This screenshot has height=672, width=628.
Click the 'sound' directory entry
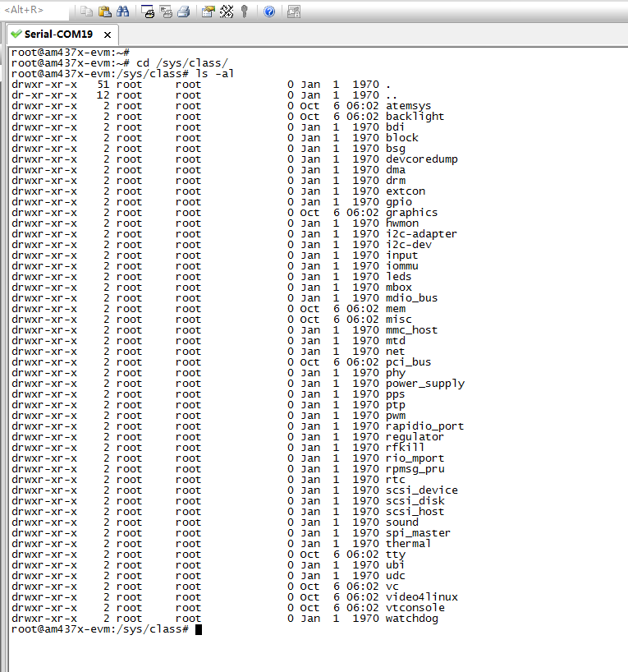pyautogui.click(x=401, y=522)
